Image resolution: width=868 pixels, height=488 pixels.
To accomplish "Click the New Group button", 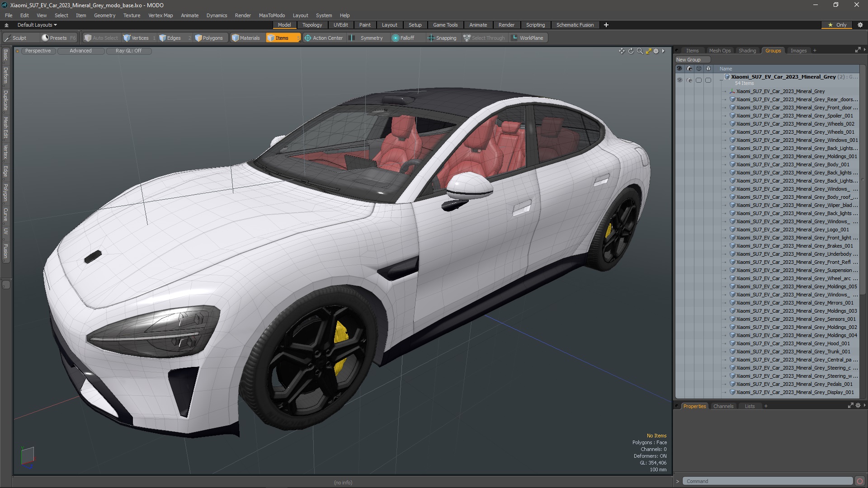I will pyautogui.click(x=692, y=60).
